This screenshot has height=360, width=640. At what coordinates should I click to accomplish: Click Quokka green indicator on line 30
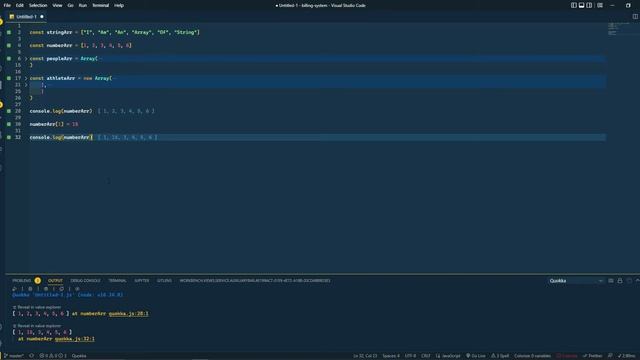9,124
